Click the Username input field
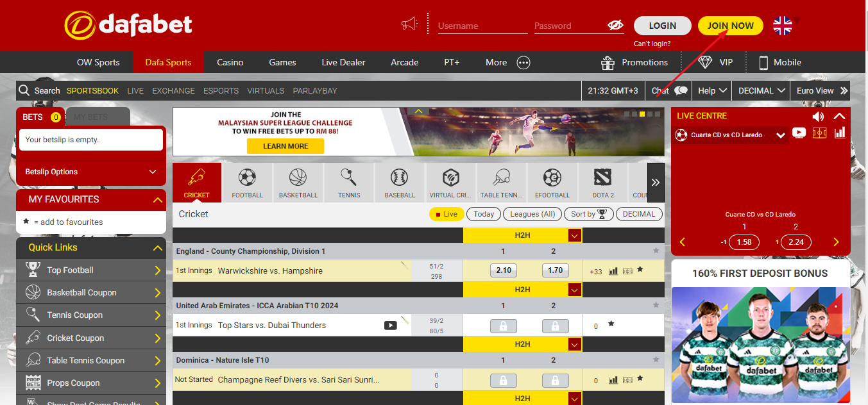This screenshot has width=868, height=405. pyautogui.click(x=482, y=26)
